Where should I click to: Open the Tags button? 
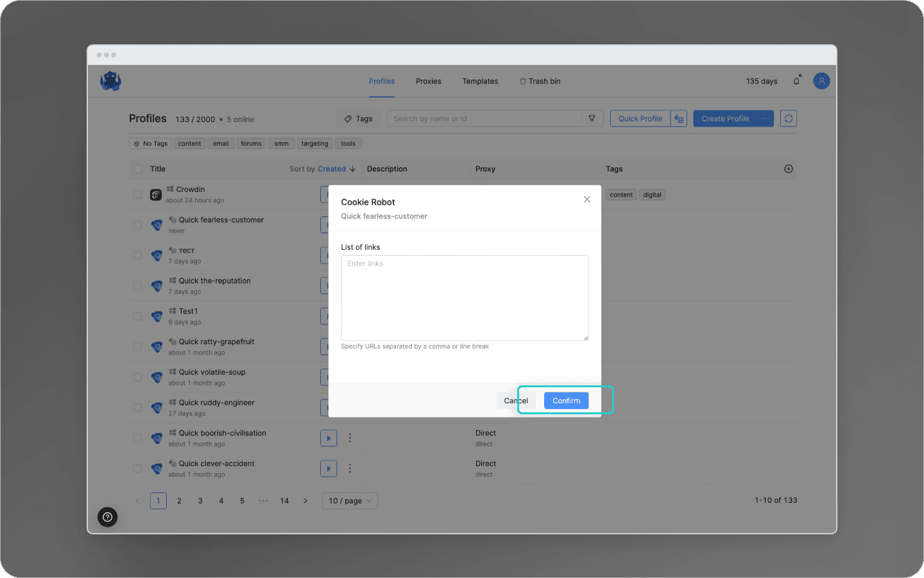tap(359, 119)
